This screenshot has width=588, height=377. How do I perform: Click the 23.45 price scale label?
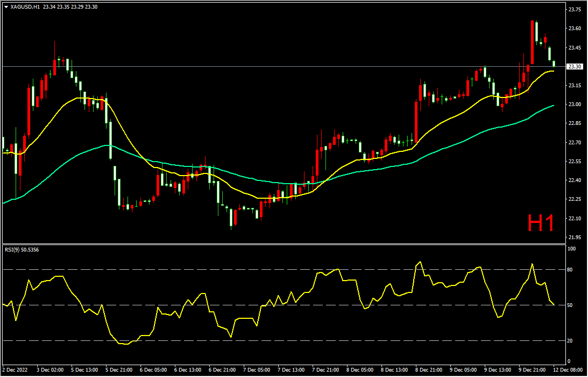[575, 48]
